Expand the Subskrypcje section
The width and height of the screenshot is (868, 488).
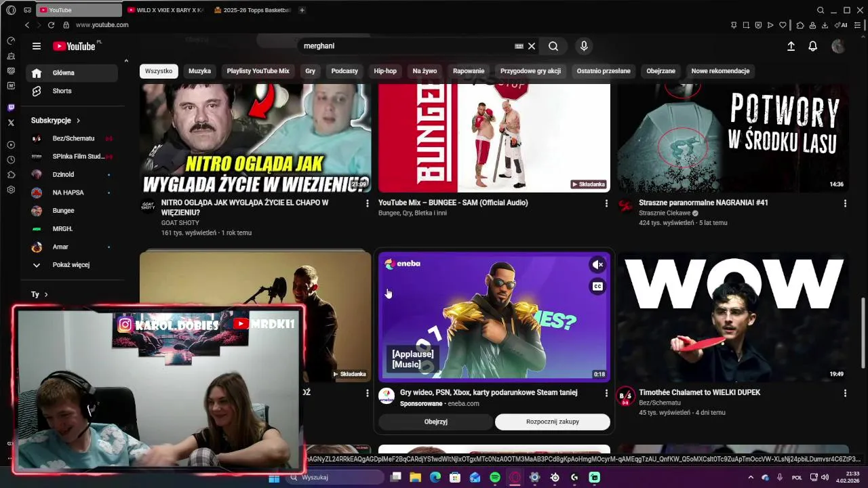[x=56, y=120]
